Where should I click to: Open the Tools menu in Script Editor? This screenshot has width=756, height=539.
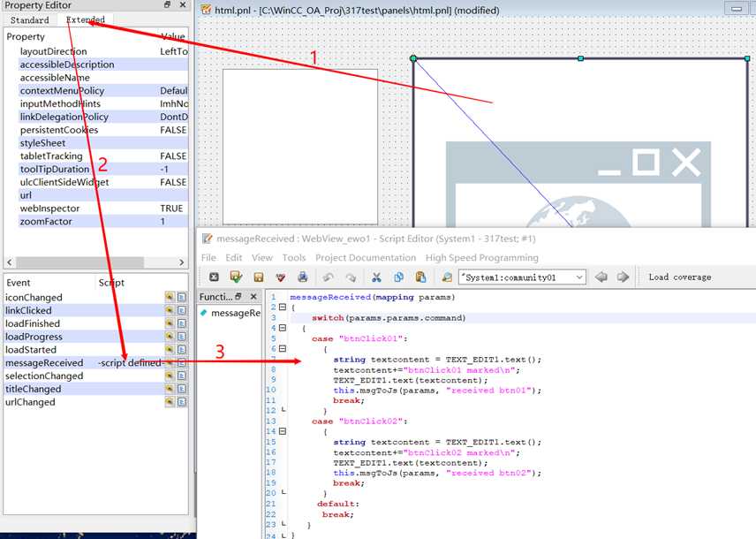point(294,258)
